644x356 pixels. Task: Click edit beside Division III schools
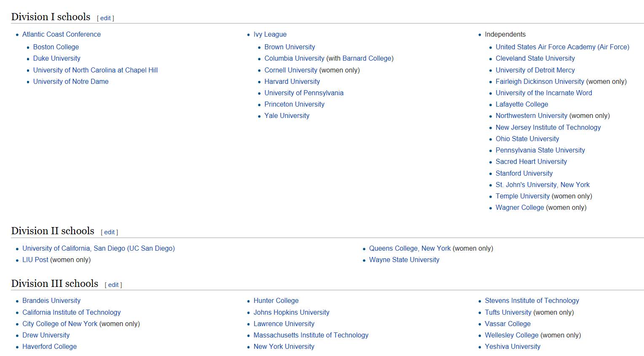pyautogui.click(x=113, y=285)
